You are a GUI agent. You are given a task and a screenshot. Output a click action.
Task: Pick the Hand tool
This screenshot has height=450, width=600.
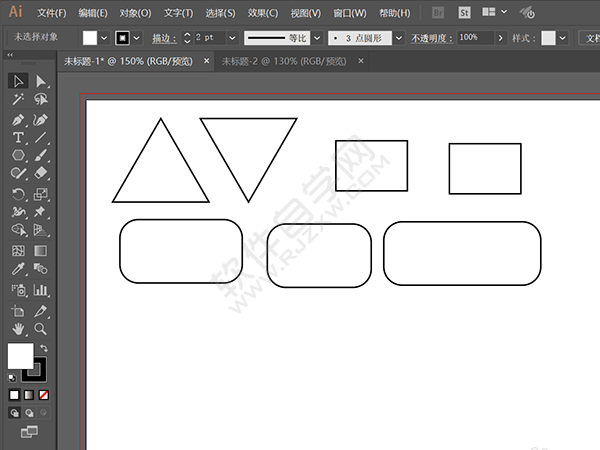pyautogui.click(x=18, y=328)
